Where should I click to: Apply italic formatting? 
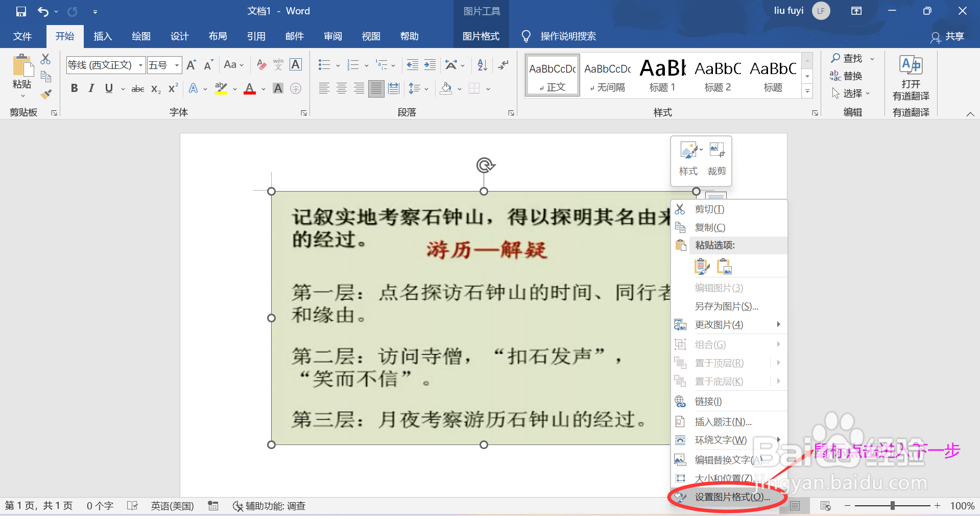(91, 88)
